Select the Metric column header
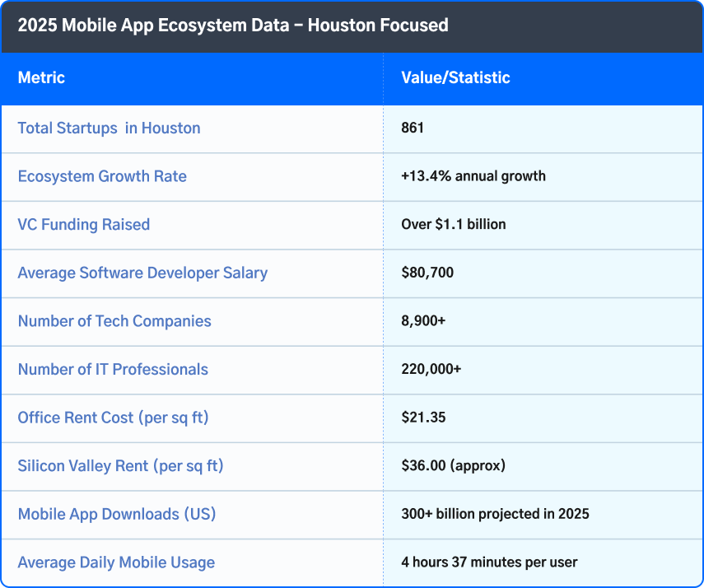Image resolution: width=704 pixels, height=588 pixels. (x=41, y=78)
